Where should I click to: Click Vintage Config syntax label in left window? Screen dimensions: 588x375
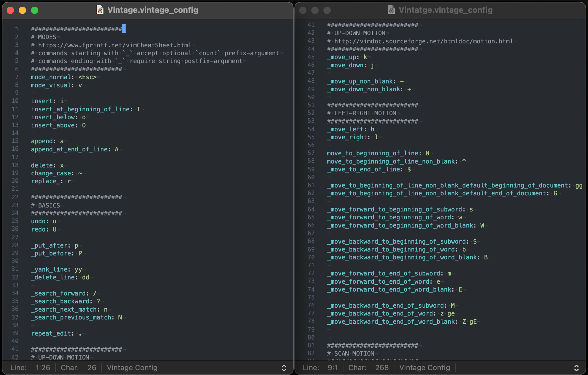132,368
